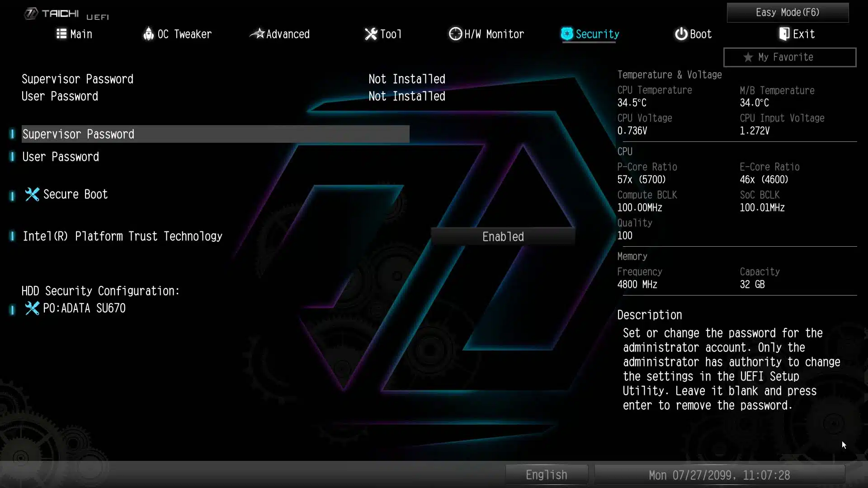Select the Security tab label
The image size is (868, 488).
597,34
